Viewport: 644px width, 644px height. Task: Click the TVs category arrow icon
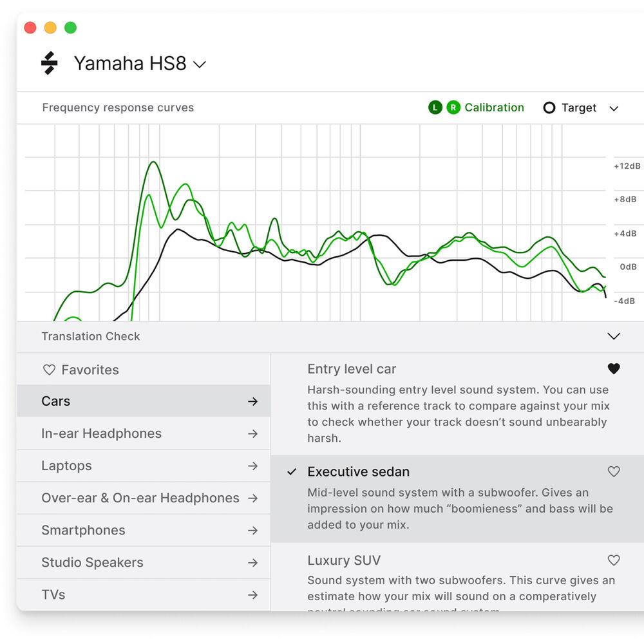[252, 595]
